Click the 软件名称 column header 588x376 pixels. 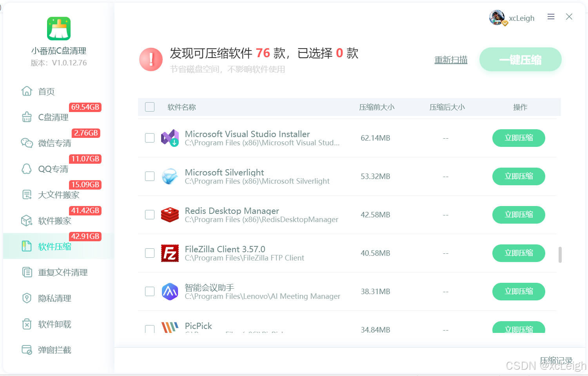point(181,107)
